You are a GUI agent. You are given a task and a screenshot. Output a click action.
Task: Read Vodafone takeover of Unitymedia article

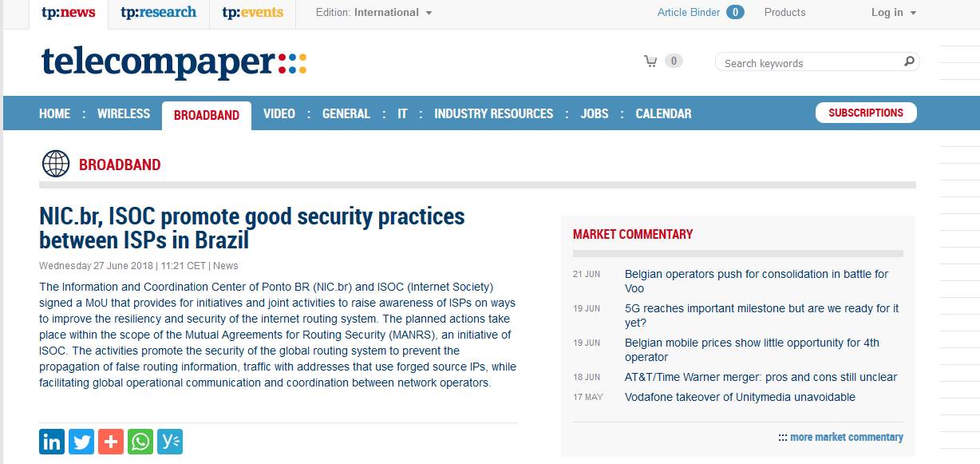(x=740, y=397)
